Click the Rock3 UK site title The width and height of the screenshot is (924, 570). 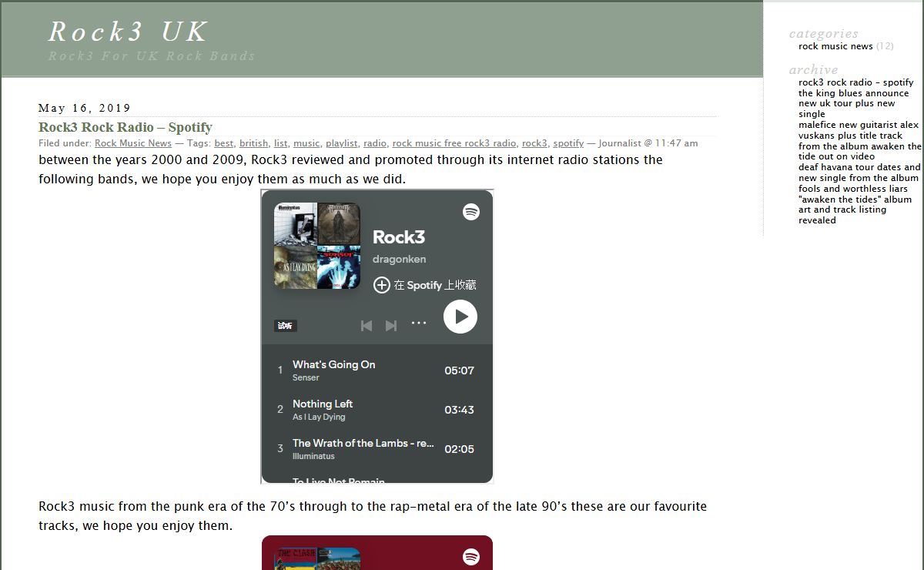128,32
